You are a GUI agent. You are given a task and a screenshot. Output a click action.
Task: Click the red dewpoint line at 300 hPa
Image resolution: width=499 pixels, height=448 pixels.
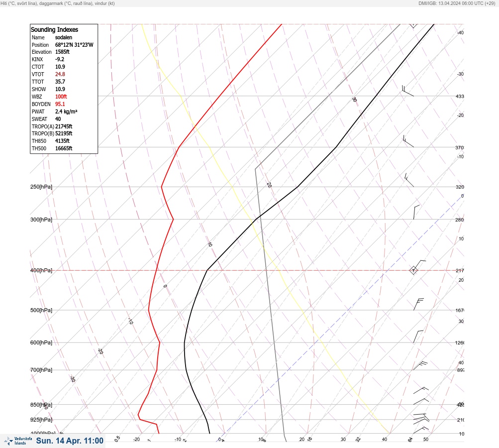pyautogui.click(x=173, y=220)
